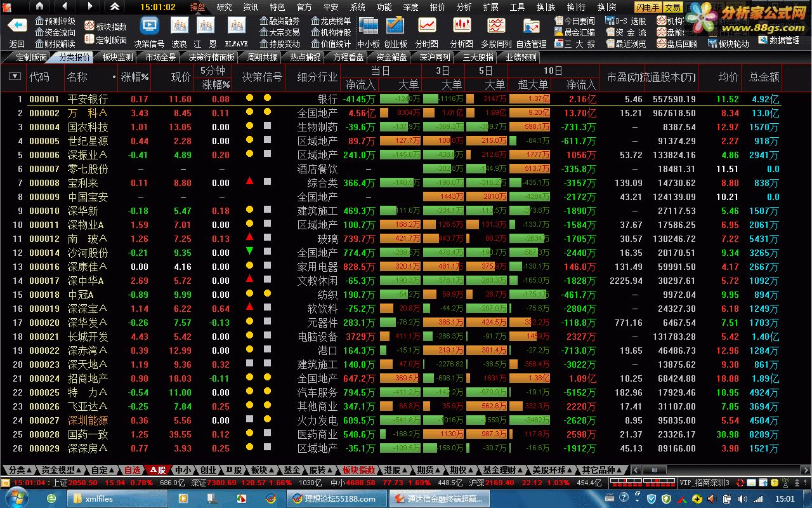Expand the 板块 bottom menu

tap(262, 470)
